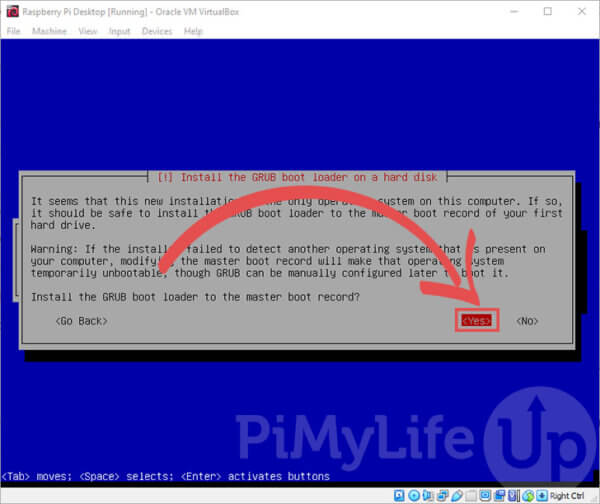Select the <Yes> button in GRUB dialog
Viewport: 600px width, 504px height.
(476, 320)
